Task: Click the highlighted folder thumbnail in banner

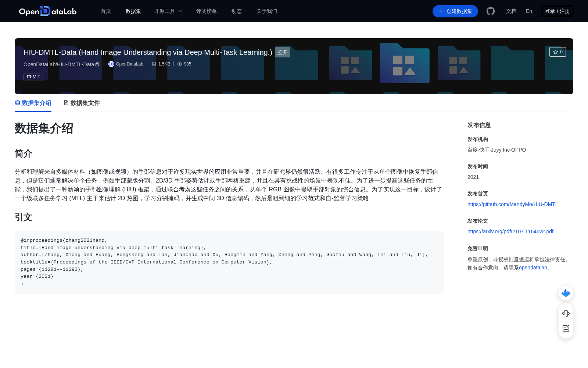Action: click(x=404, y=63)
